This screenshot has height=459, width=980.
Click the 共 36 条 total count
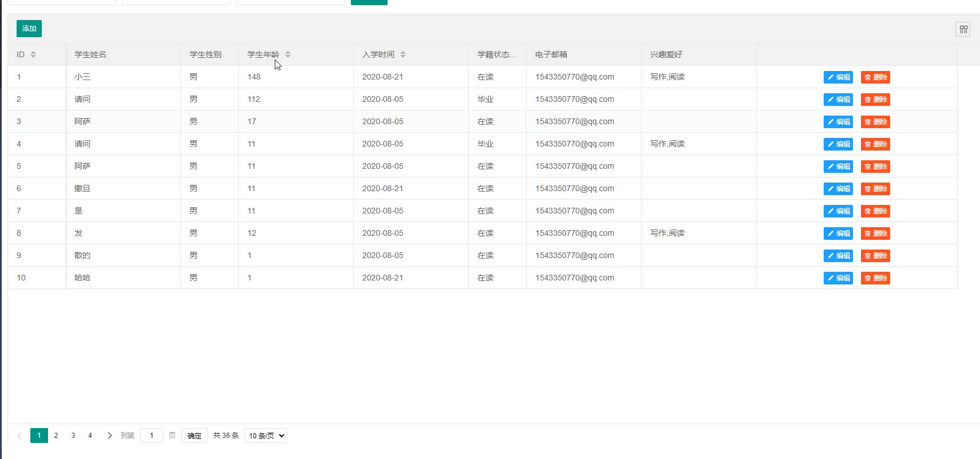tap(226, 436)
